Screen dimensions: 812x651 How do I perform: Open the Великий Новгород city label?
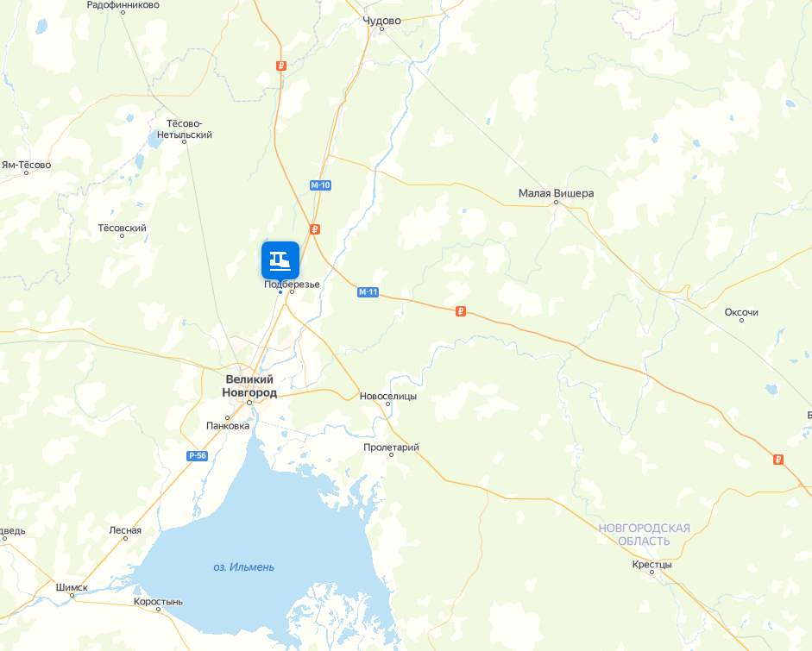249,386
